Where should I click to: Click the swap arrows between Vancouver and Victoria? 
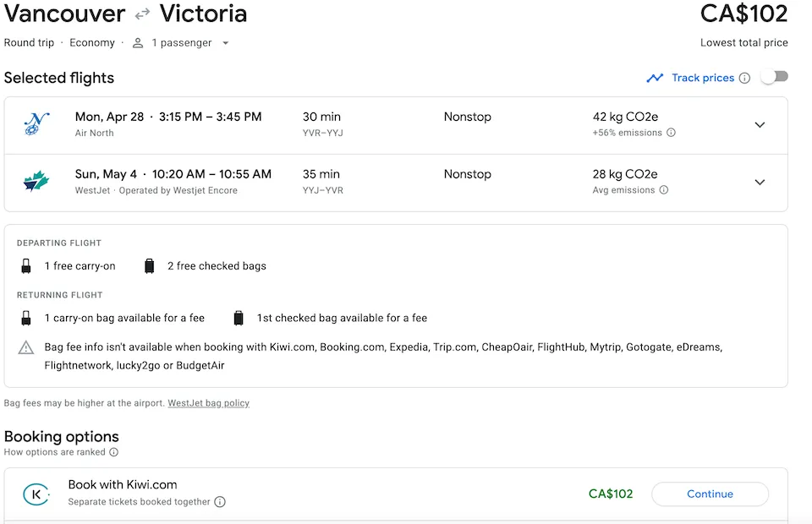(142, 14)
